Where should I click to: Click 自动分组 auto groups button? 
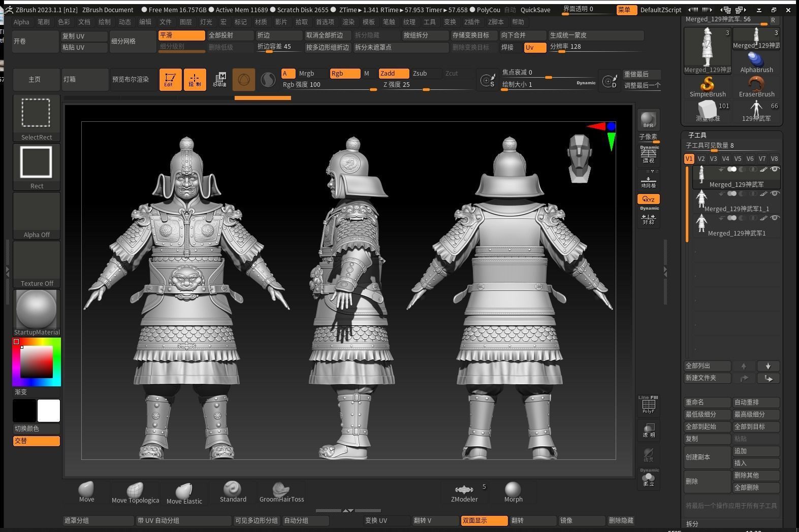[306, 520]
